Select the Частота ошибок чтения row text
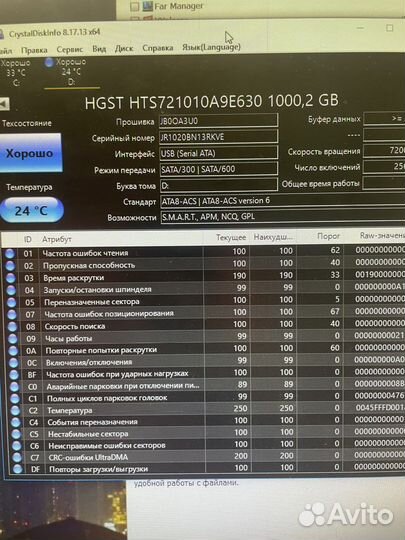 pyautogui.click(x=85, y=253)
